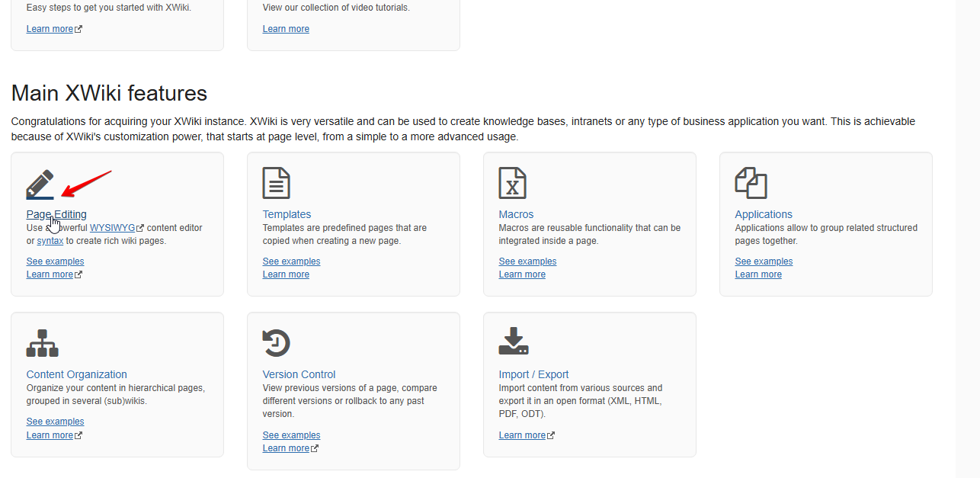See examples for Macros
Image resolution: width=980 pixels, height=478 pixels.
point(527,261)
